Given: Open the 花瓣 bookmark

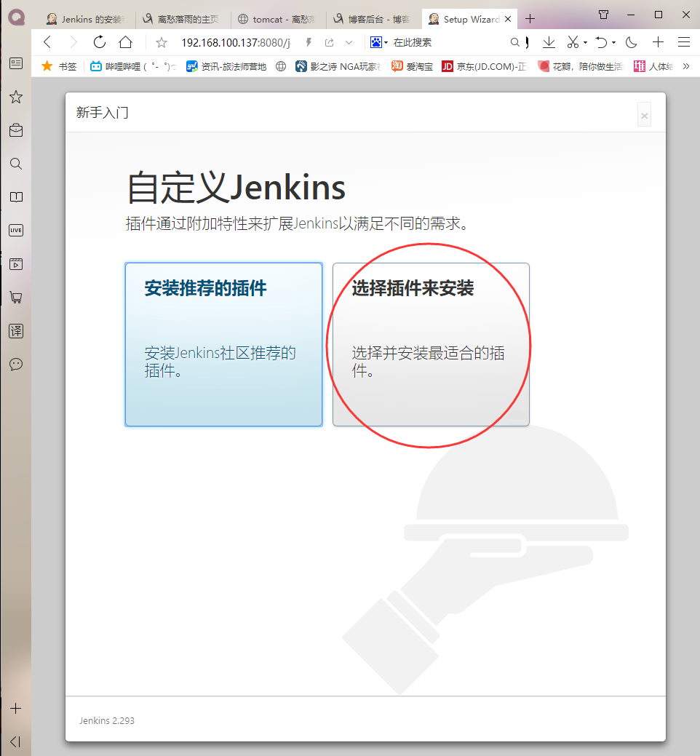Looking at the screenshot, I should tap(580, 66).
